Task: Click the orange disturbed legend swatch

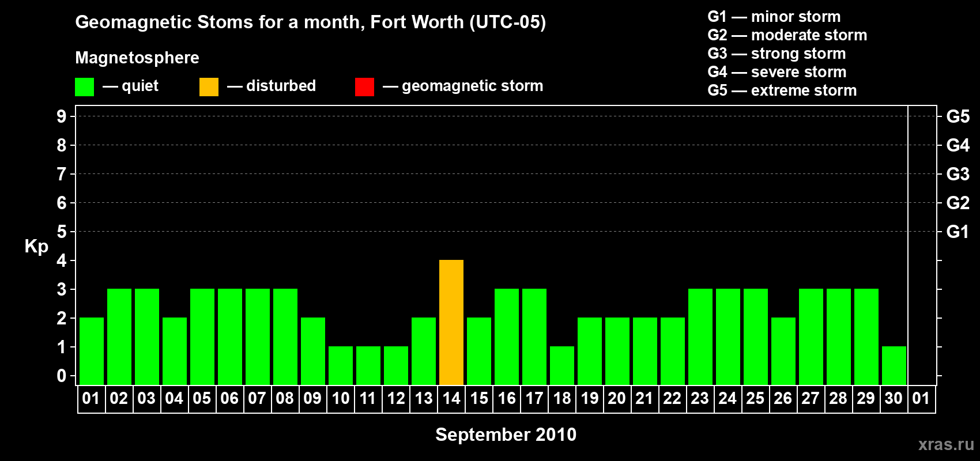Action: click(209, 87)
